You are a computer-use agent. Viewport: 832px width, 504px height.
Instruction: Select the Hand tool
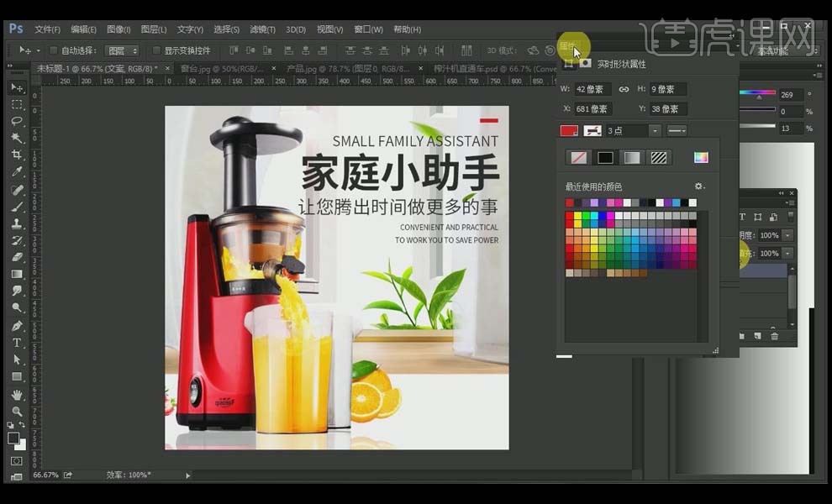(x=17, y=394)
